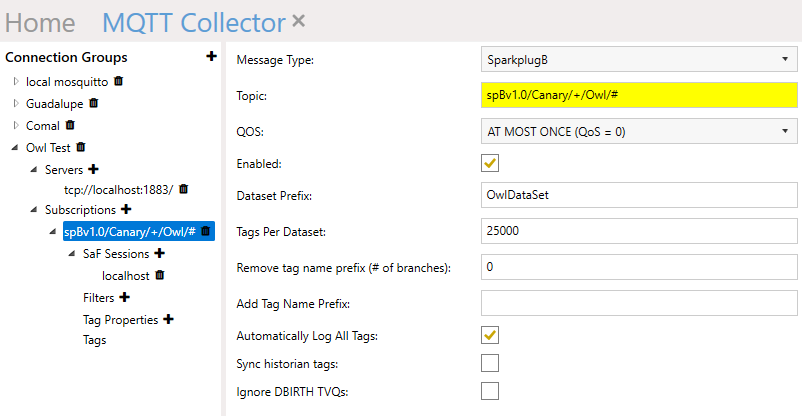The image size is (802, 416).
Task: Add a tag property with plus icon
Action: pos(168,319)
